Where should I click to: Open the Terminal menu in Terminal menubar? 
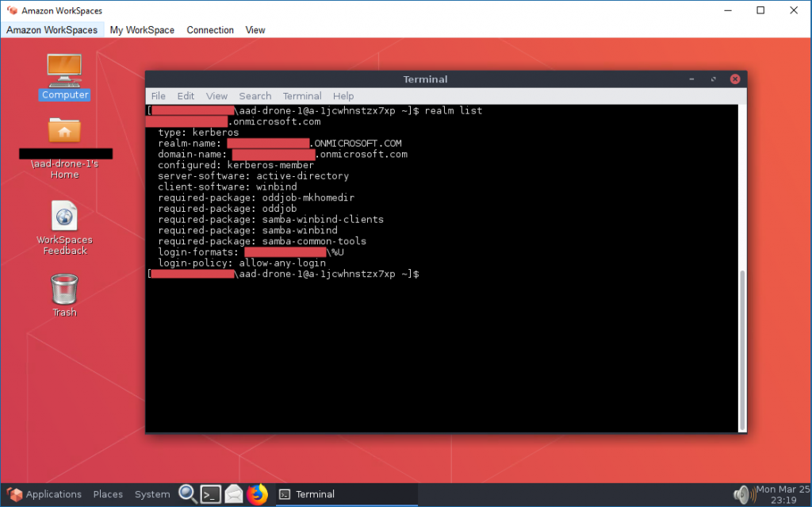tap(302, 96)
